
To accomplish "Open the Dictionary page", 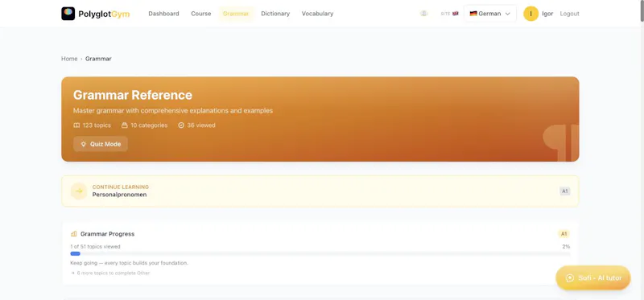I will point(275,14).
